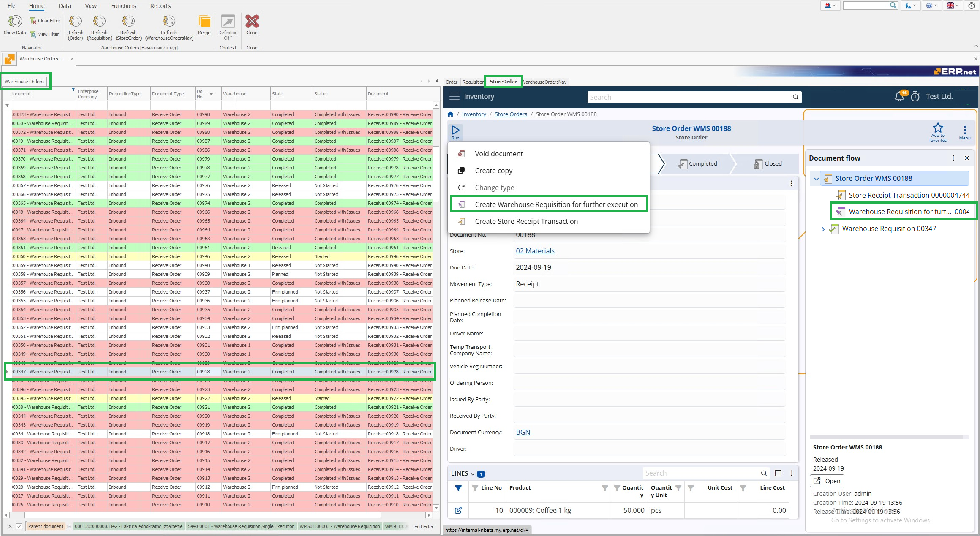Image resolution: width=980 pixels, height=536 pixels.
Task: Click the Lines search magnifier icon
Action: (764, 473)
